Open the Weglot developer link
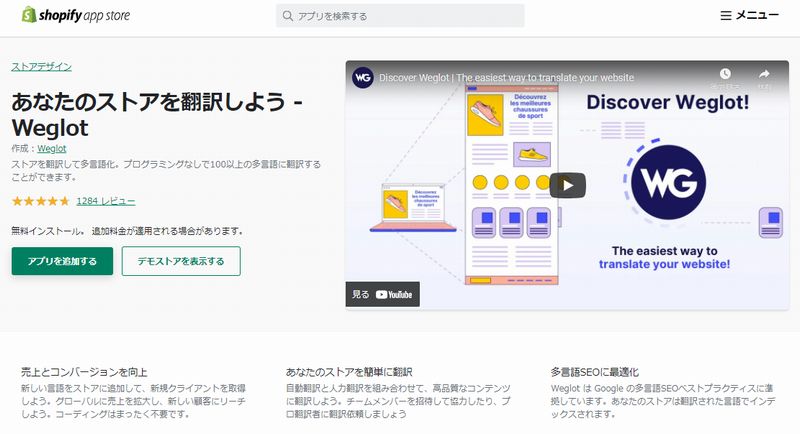This screenshot has height=434, width=800. (52, 148)
